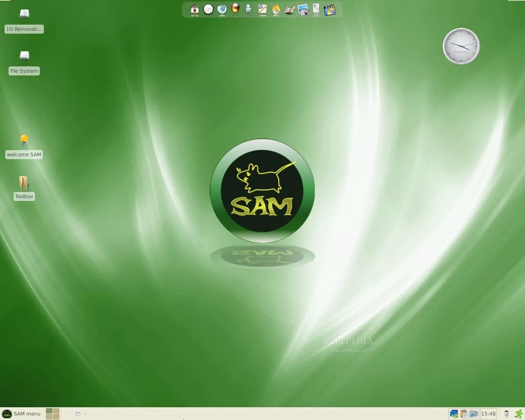The height and width of the screenshot is (420, 525).
Task: Launch the GIMP image editor
Action: [x=290, y=9]
